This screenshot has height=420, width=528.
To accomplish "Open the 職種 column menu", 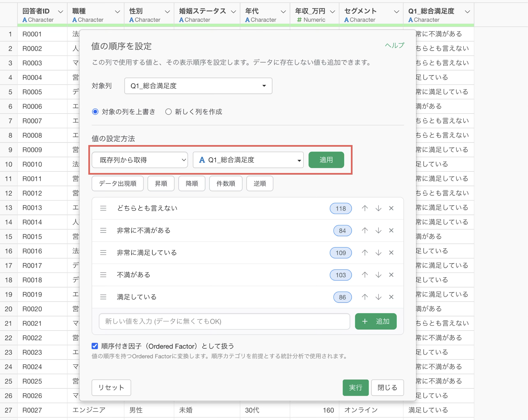I will 118,12.
